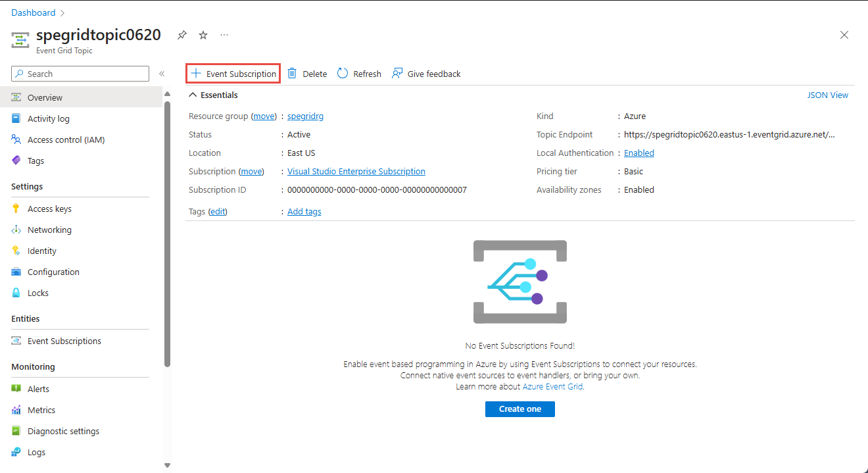The width and height of the screenshot is (868, 473).
Task: Click the Refresh circular arrow icon
Action: (x=343, y=74)
